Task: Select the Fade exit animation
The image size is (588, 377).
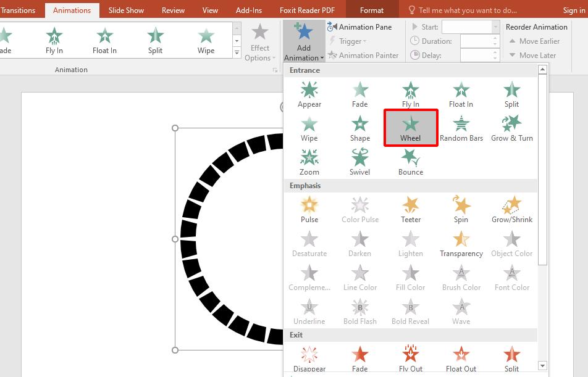Action: pos(360,358)
